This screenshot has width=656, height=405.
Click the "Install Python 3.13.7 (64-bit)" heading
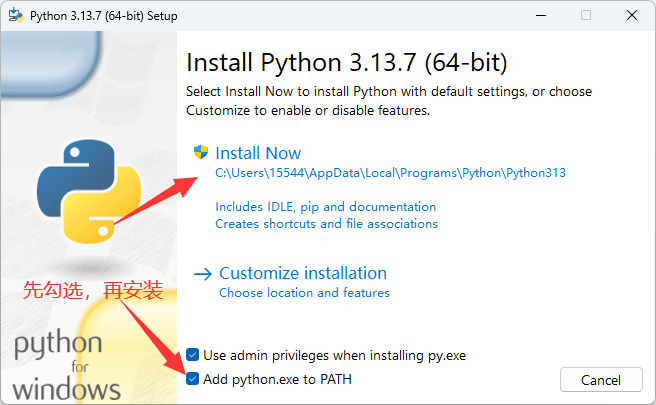[x=347, y=63]
